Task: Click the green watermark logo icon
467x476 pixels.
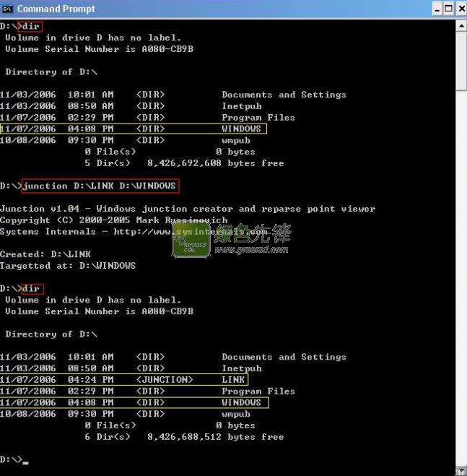Action: tap(191, 241)
